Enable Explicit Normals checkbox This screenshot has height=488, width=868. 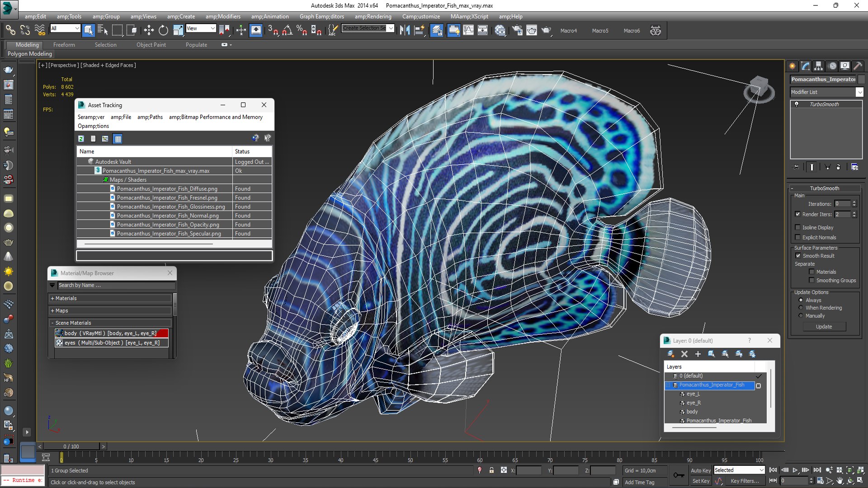coord(797,237)
